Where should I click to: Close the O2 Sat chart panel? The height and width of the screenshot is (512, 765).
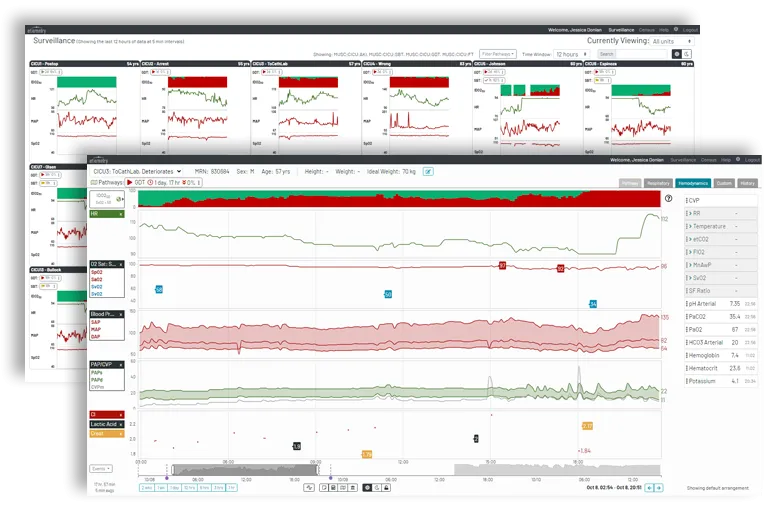click(x=121, y=264)
